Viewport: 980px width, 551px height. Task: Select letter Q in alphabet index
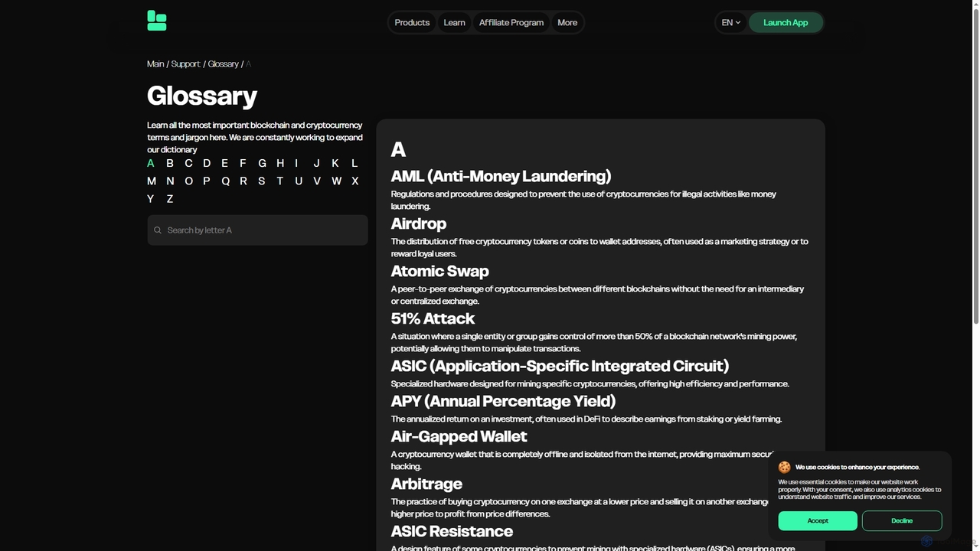(x=225, y=181)
